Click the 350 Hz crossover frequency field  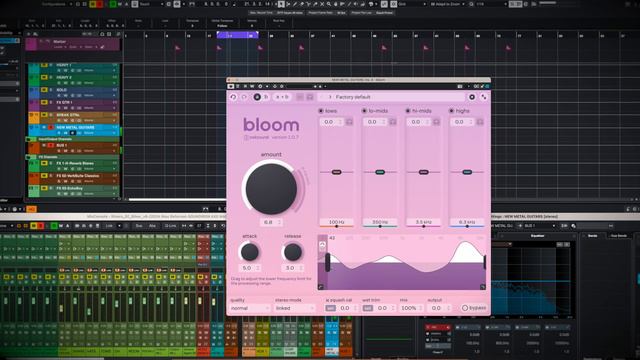click(x=380, y=222)
